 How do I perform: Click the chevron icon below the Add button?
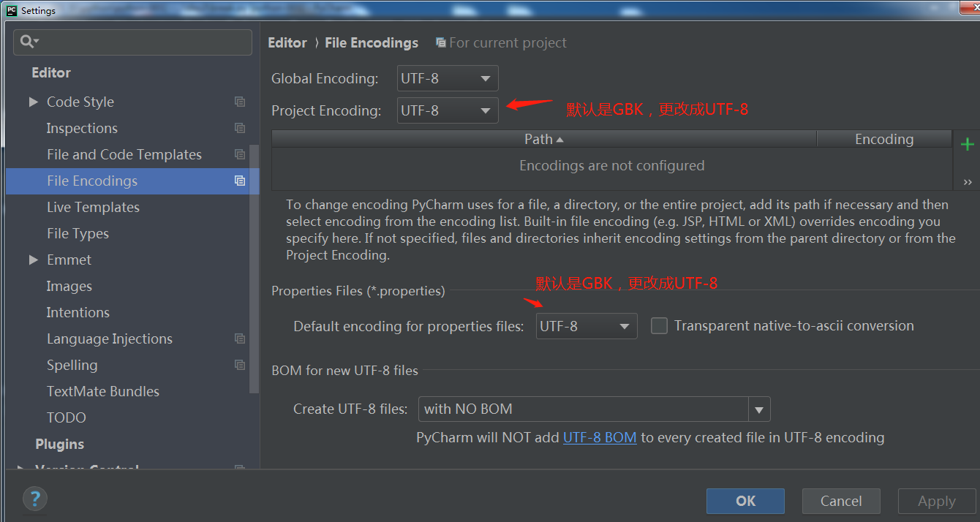967,180
